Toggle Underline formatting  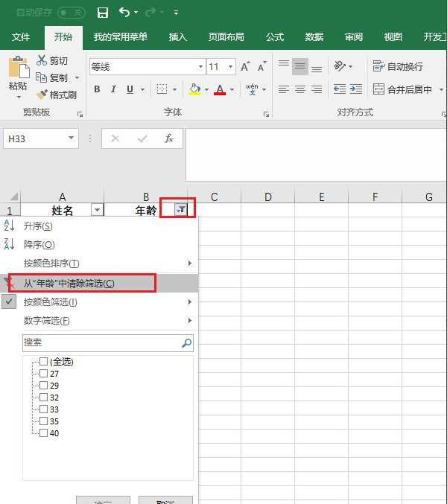tap(130, 89)
